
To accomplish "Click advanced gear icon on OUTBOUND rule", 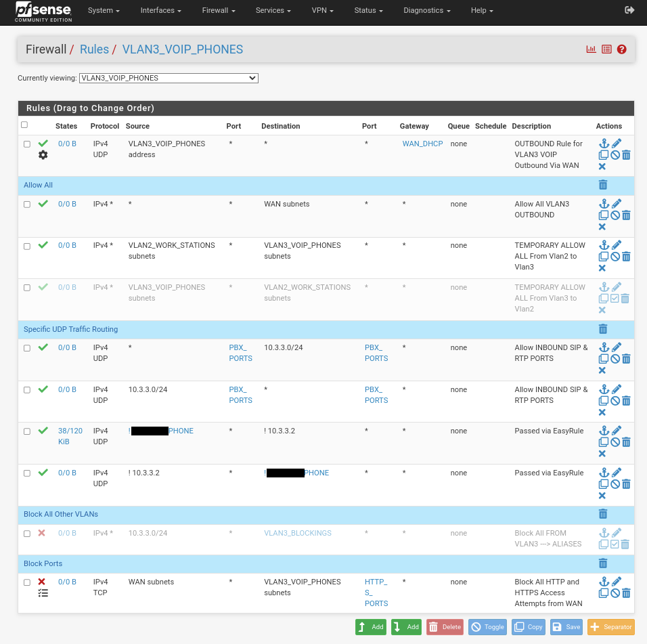I will [43, 155].
